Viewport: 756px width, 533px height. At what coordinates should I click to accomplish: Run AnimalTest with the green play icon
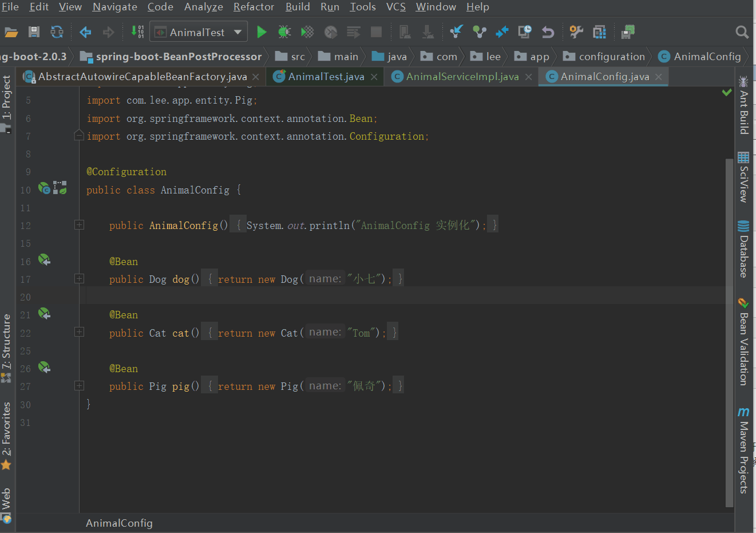262,32
